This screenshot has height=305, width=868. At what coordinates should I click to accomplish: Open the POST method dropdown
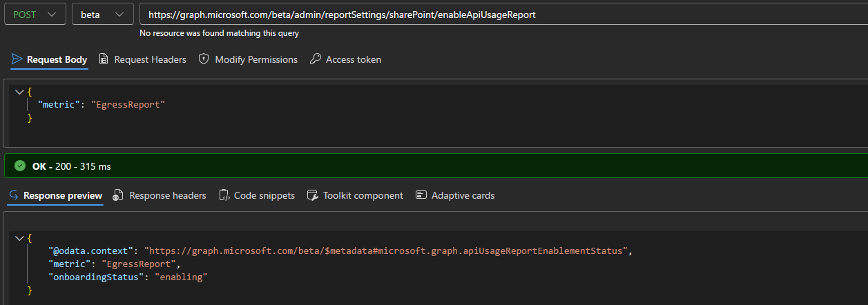35,14
